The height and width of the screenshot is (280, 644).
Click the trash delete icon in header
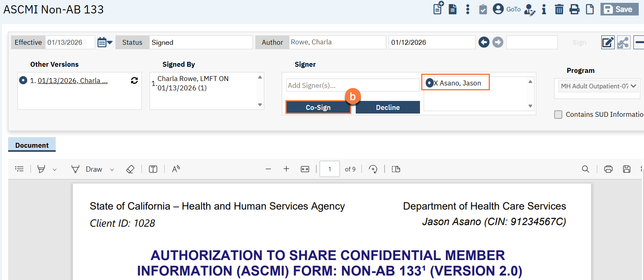pyautogui.click(x=559, y=9)
